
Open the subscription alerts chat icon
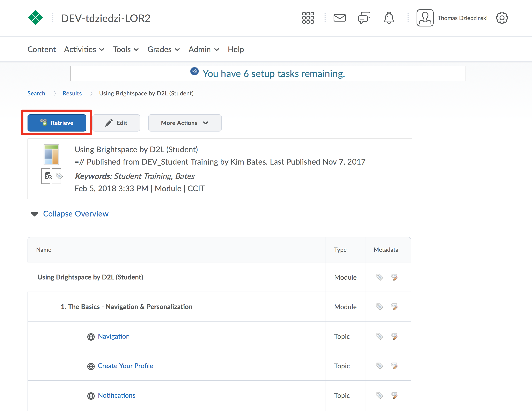(364, 18)
